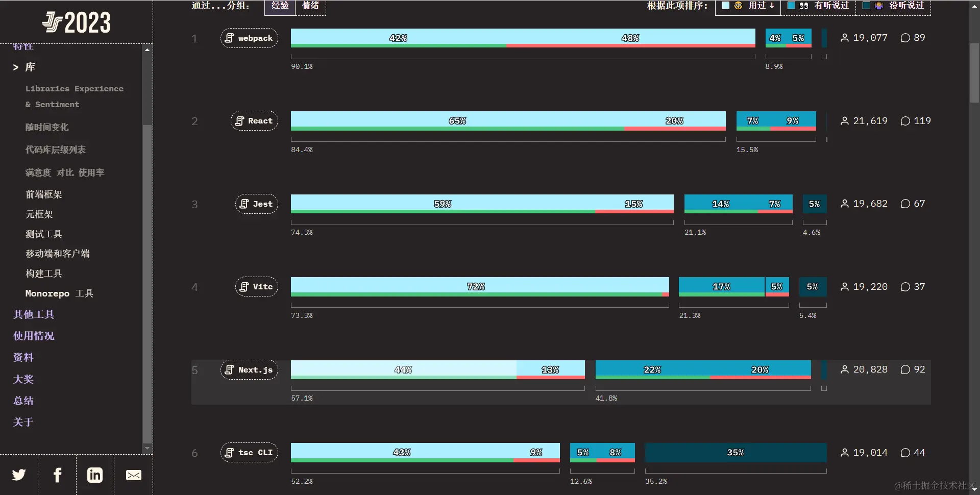980x495 pixels.
Task: Go to 构建工具 section
Action: (x=44, y=274)
